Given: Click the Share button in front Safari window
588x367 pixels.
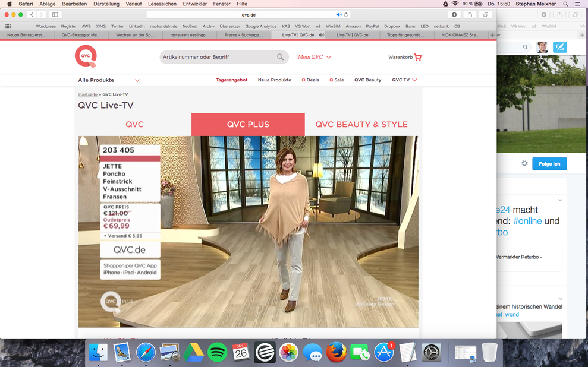Looking at the screenshot, I should (470, 15).
